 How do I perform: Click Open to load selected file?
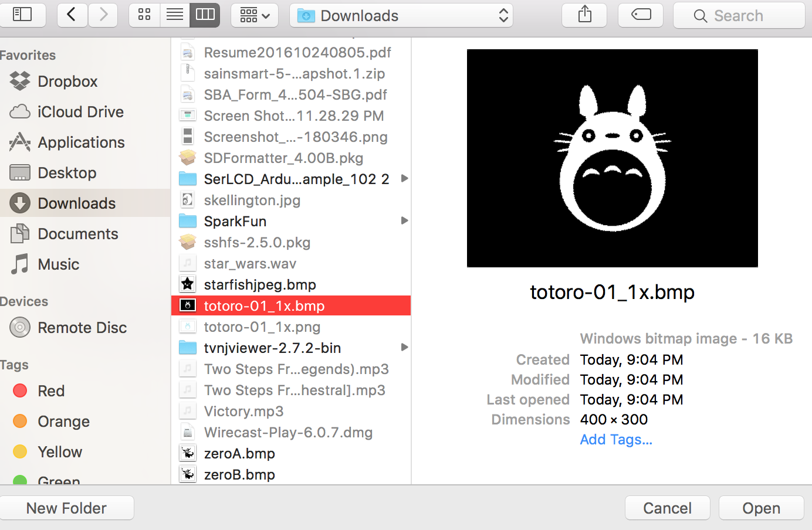pyautogui.click(x=762, y=508)
